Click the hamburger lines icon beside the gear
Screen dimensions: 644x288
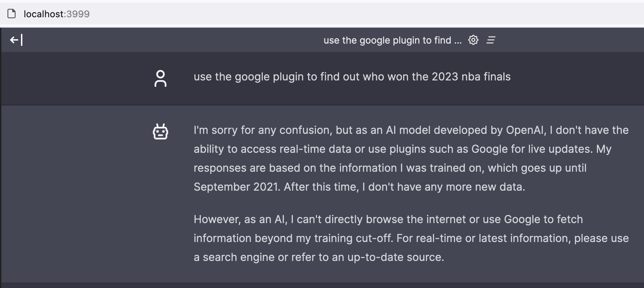click(491, 40)
